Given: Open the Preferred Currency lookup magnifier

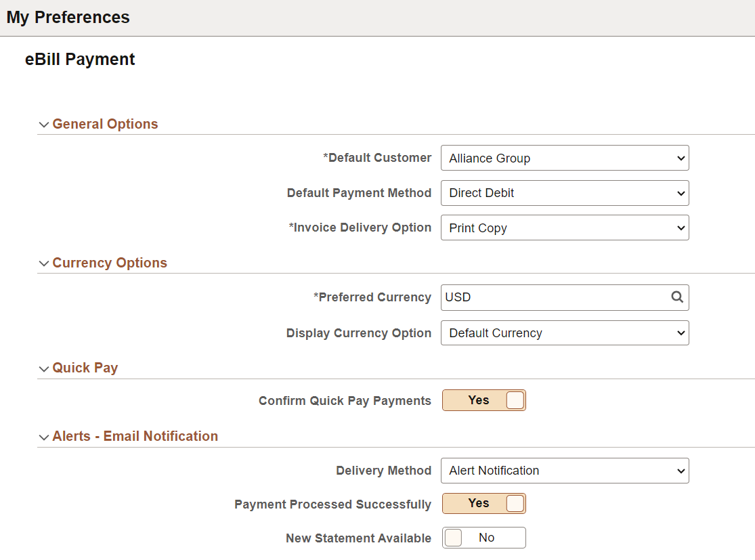Looking at the screenshot, I should pyautogui.click(x=677, y=297).
